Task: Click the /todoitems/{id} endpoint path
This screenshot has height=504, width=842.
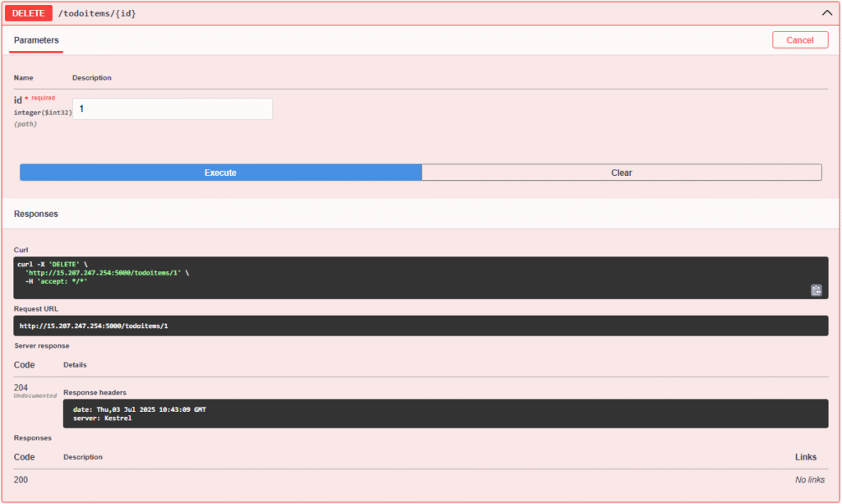Action: coord(97,13)
